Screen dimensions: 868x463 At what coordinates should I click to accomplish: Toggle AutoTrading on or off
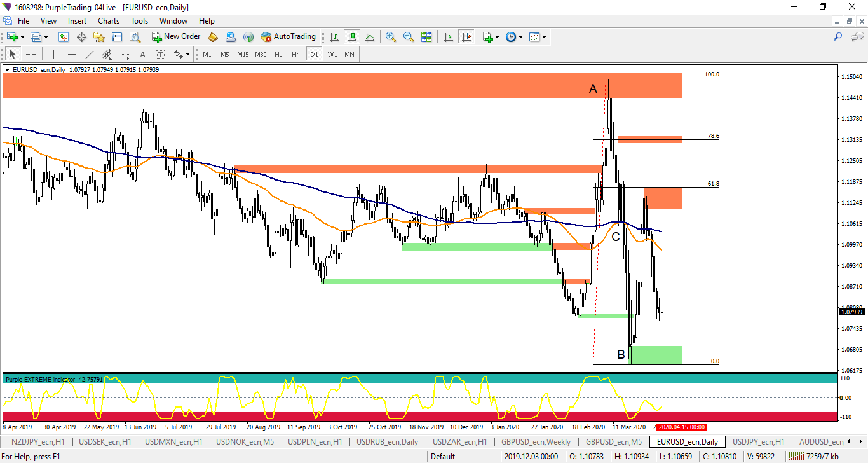coord(288,37)
